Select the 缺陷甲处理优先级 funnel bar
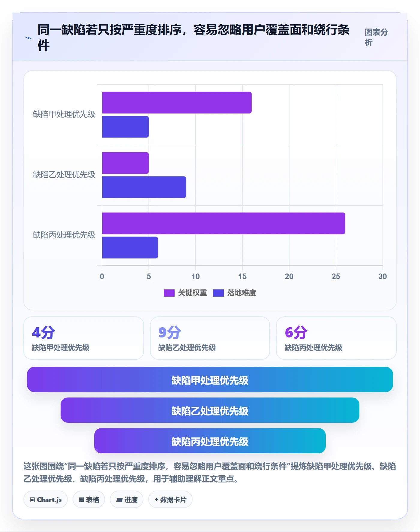Image resolution: width=420 pixels, height=532 pixels. tap(210, 379)
